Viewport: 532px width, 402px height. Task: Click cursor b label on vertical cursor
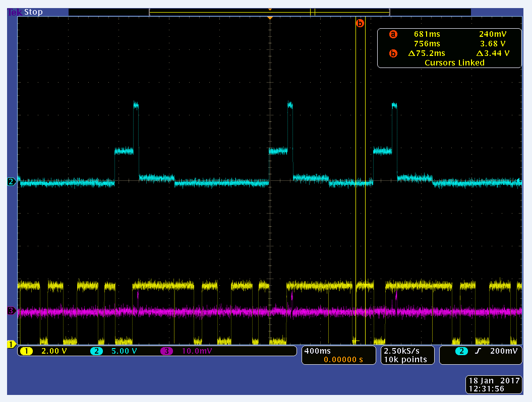(x=360, y=23)
